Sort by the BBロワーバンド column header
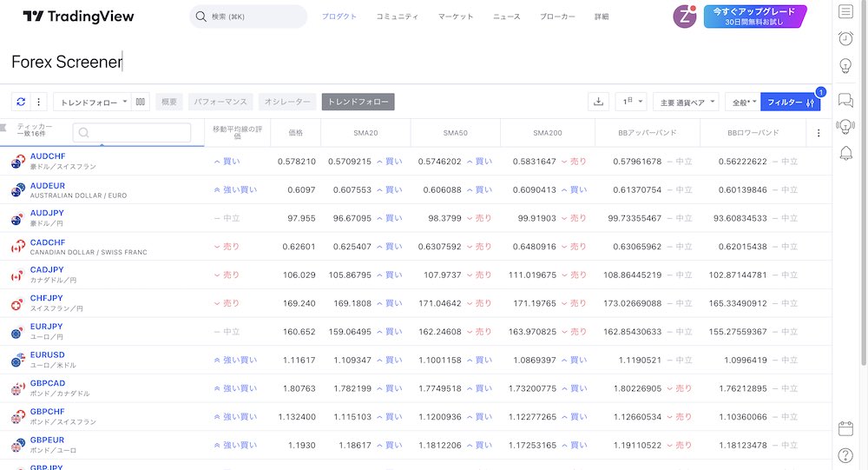The height and width of the screenshot is (470, 868). pos(753,133)
